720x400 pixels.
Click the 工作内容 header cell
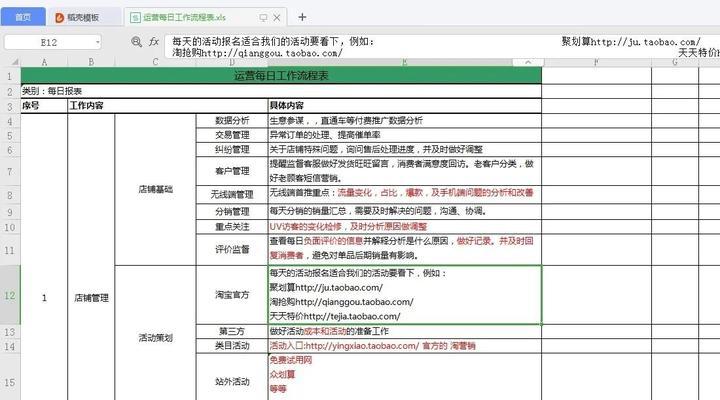pos(168,106)
